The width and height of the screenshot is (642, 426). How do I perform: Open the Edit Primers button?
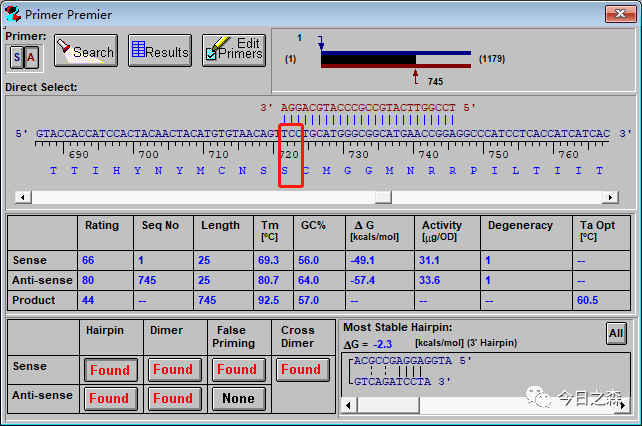point(234,50)
